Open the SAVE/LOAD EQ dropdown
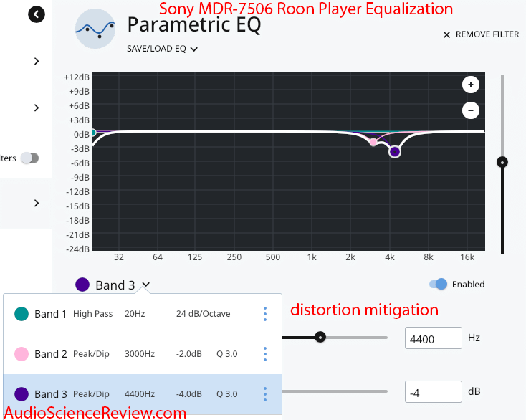The image size is (526, 420). point(162,49)
